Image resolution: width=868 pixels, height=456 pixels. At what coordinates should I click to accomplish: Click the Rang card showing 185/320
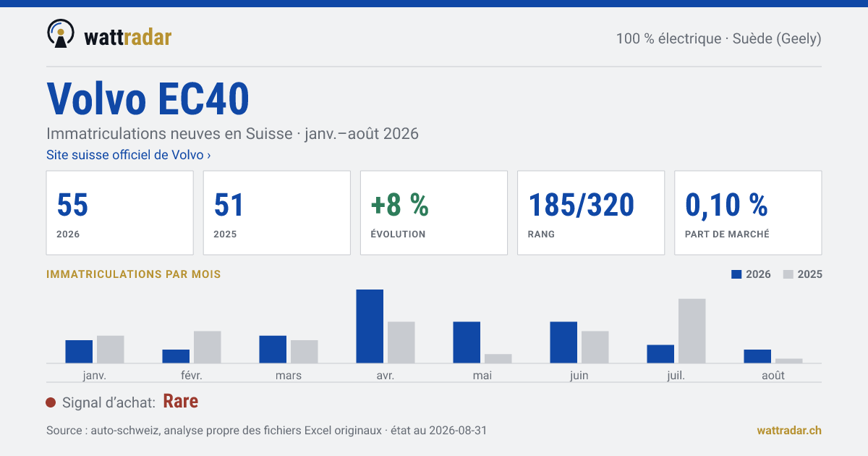click(591, 213)
